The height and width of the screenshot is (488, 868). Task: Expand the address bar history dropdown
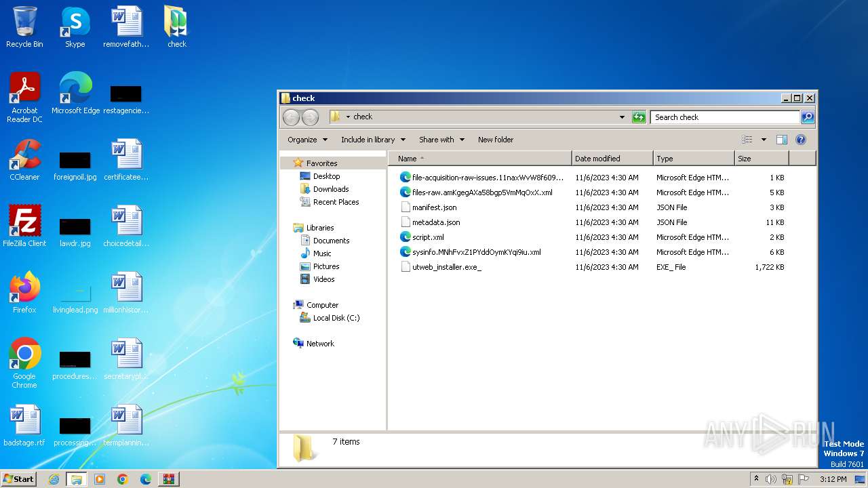point(622,117)
